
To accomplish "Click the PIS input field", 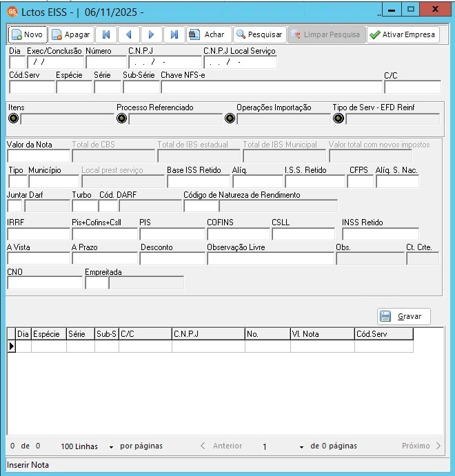I will point(172,234).
